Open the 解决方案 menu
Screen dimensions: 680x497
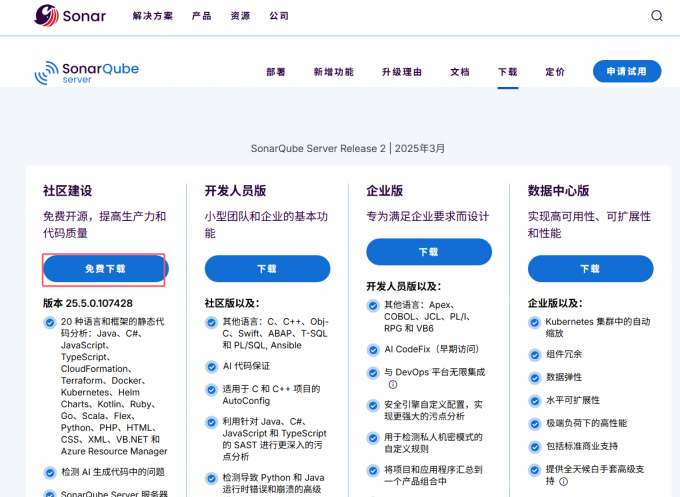[153, 16]
